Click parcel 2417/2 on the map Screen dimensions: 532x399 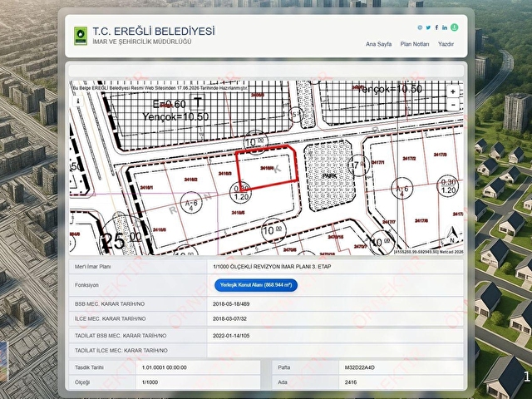(409, 159)
